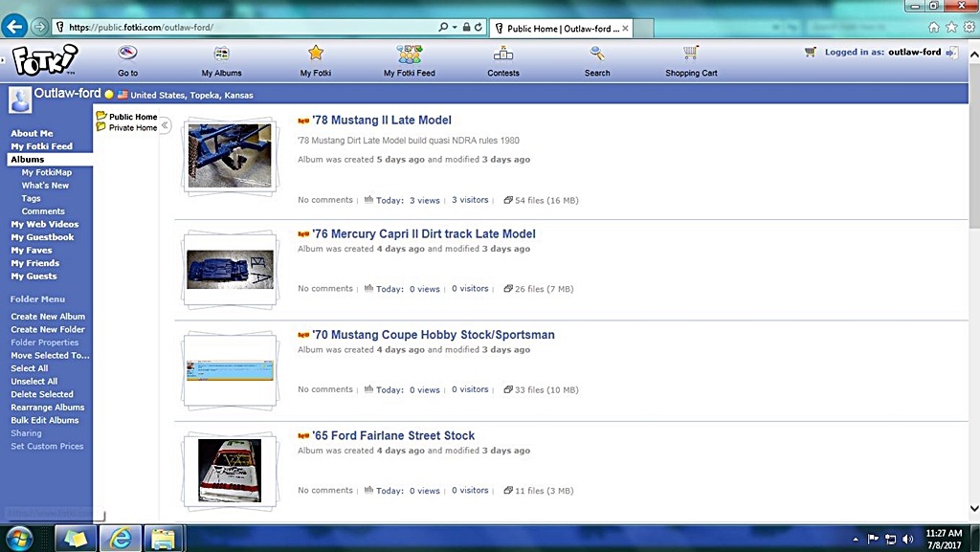Open '65 Ford Fairlane album thumbnail

230,470
